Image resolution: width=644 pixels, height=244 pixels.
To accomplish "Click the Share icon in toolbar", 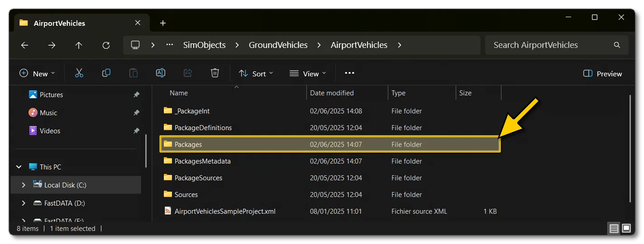I will coord(188,73).
